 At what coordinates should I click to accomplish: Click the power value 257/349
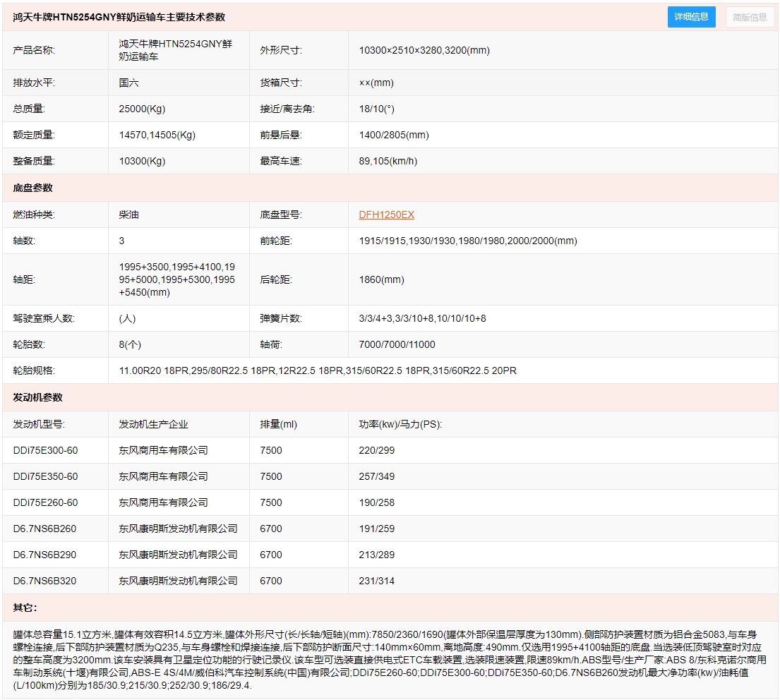(x=376, y=476)
